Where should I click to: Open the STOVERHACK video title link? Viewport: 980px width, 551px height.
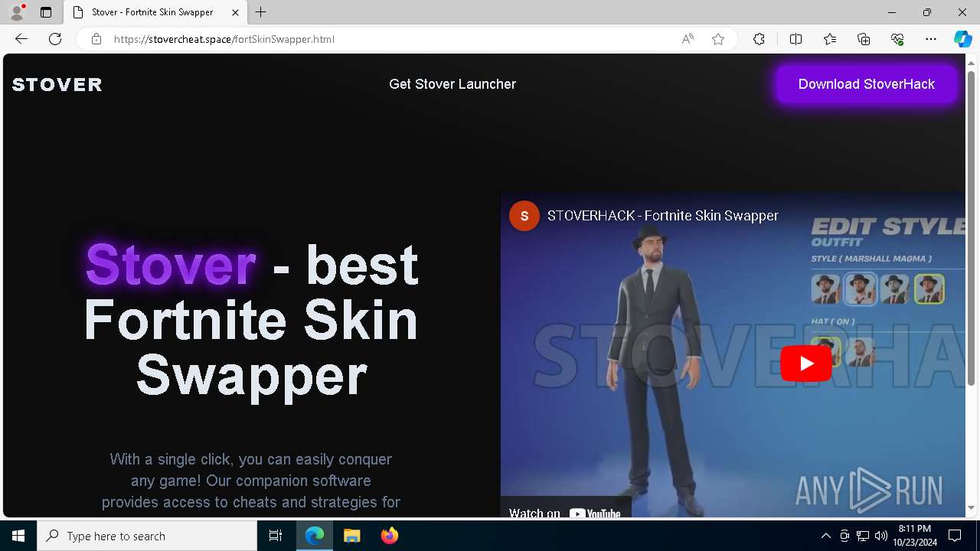[663, 216]
